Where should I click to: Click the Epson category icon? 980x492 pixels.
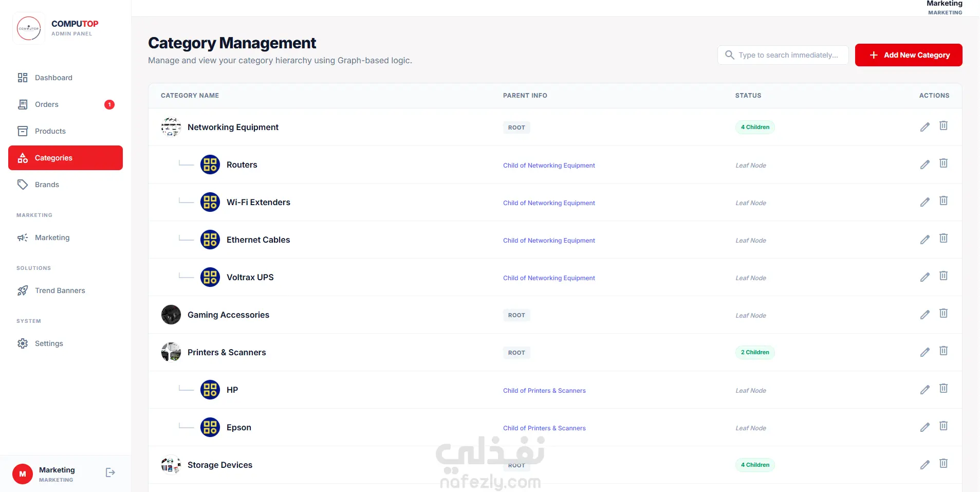(210, 427)
